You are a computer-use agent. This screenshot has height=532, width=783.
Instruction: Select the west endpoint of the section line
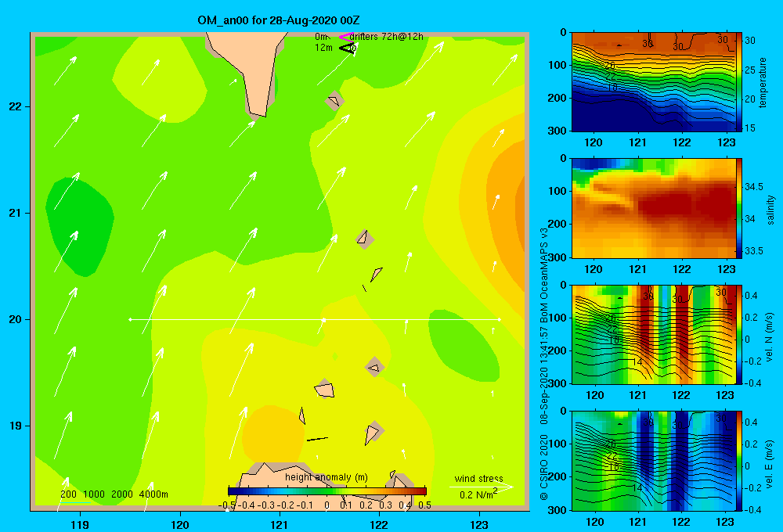click(130, 319)
